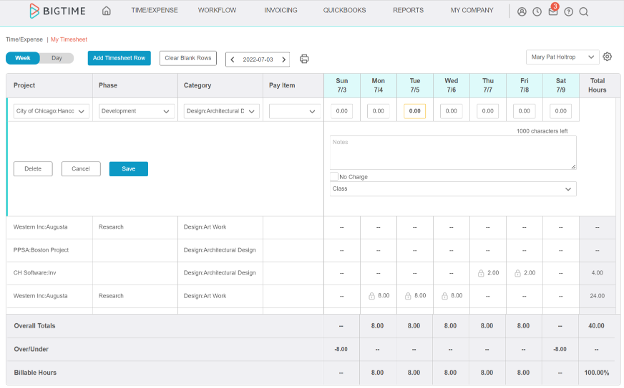Open the Design:Architectural category dropdown
This screenshot has width=624, height=388.
click(x=222, y=111)
